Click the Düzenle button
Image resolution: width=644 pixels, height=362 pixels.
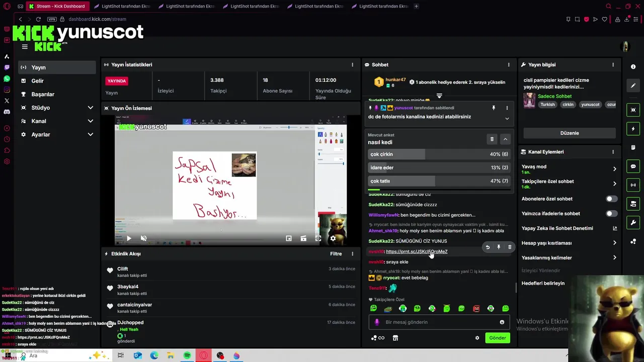coord(570,133)
